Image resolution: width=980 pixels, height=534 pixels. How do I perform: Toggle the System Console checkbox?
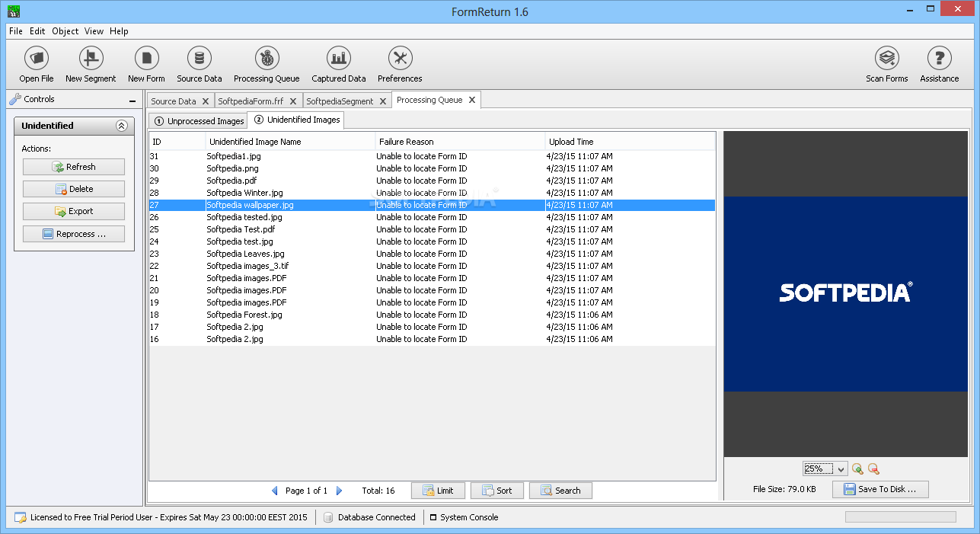tap(433, 517)
